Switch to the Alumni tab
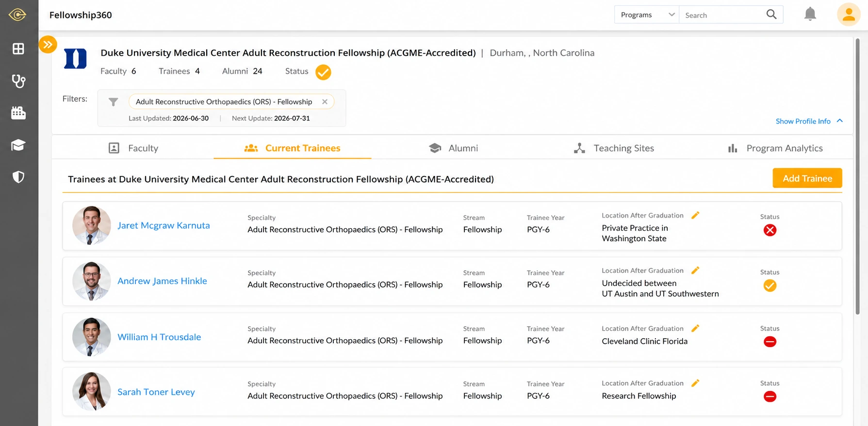 coord(454,148)
